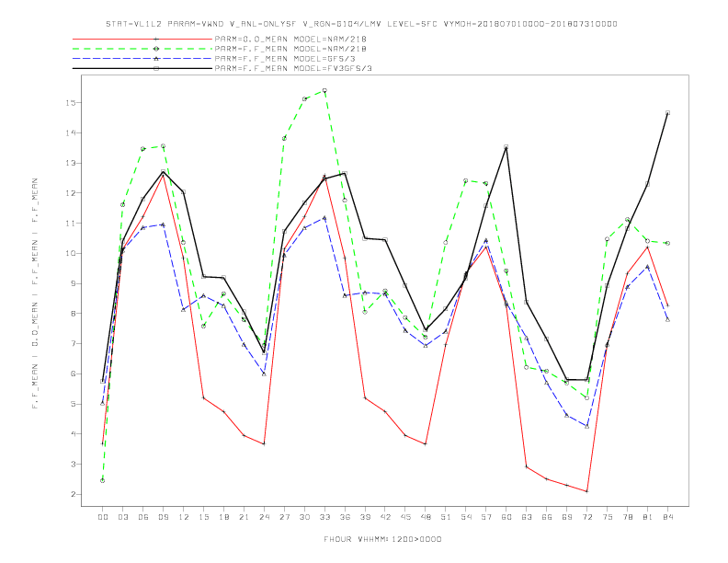Viewport: 728px width, 563px height.
Task: Click y-axis tick label 8
Action: [x=74, y=314]
